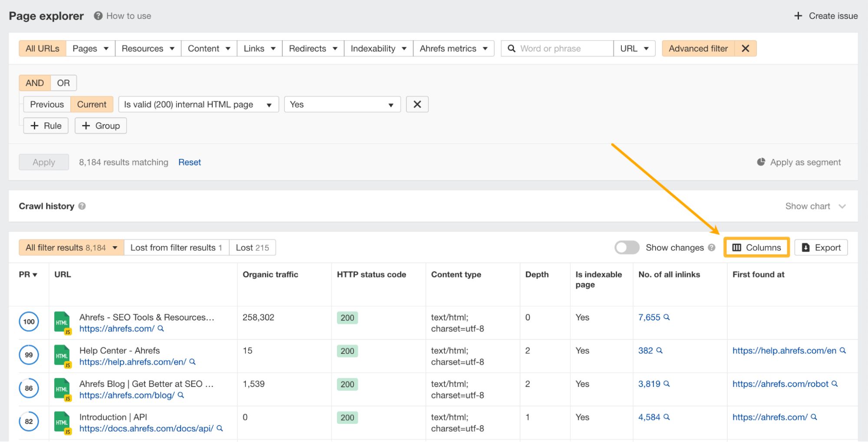Select the All URLs tab
Image resolution: width=868 pixels, height=442 pixels.
pyautogui.click(x=43, y=49)
